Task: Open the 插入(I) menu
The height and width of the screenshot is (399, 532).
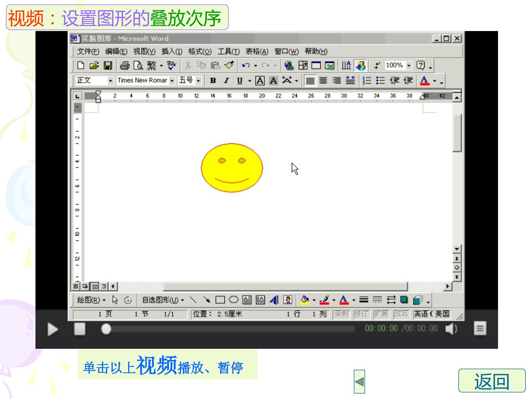Action: pos(172,51)
